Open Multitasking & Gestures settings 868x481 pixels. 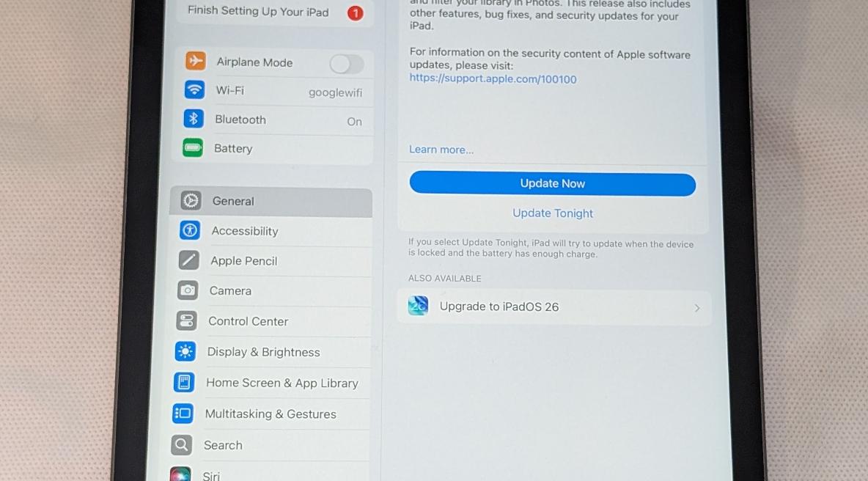tap(267, 414)
